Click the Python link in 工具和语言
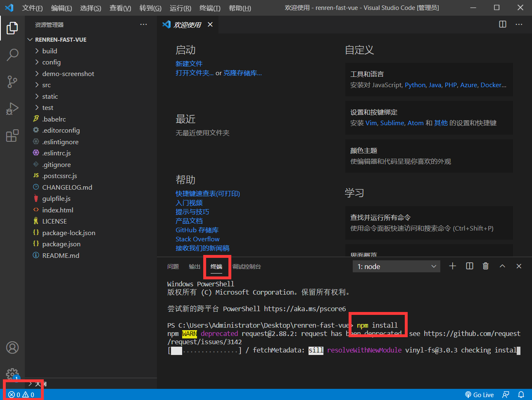532x400 pixels. click(415, 85)
